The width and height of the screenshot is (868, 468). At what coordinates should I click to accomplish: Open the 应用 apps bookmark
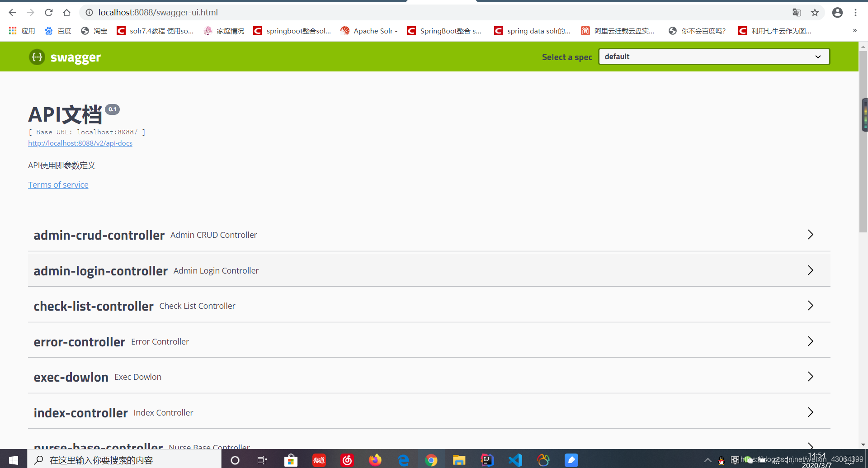pyautogui.click(x=22, y=31)
